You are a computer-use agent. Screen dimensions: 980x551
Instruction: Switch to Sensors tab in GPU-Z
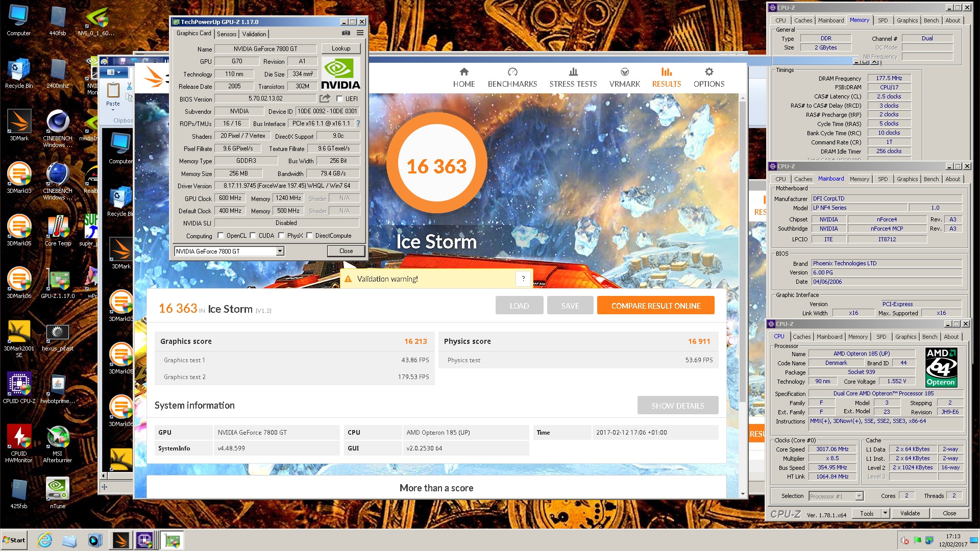click(x=227, y=34)
